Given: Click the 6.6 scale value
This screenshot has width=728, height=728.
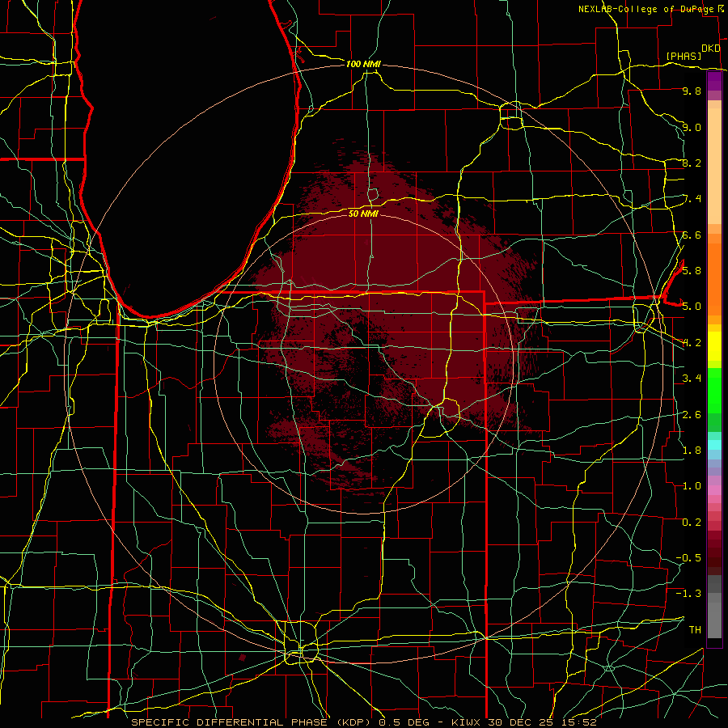Looking at the screenshot, I should point(692,235).
